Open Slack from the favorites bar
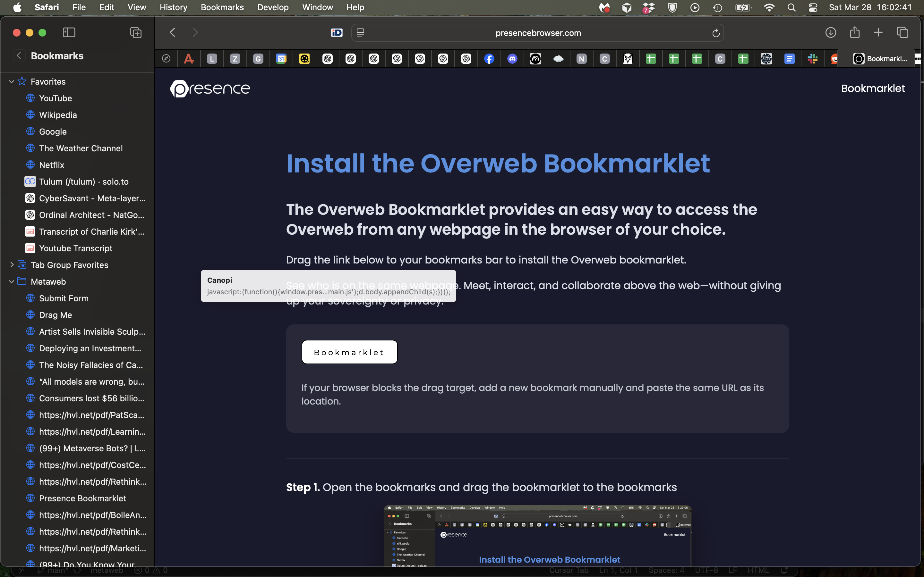 (x=812, y=58)
